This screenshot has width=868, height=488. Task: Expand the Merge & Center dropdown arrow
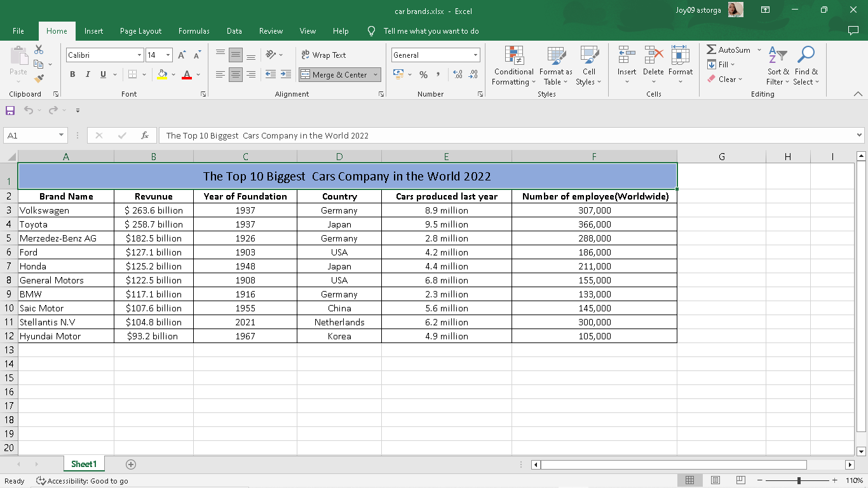tap(376, 74)
